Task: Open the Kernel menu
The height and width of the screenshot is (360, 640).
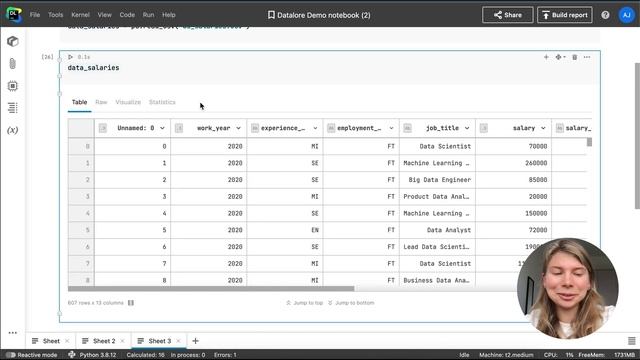Action: point(80,15)
